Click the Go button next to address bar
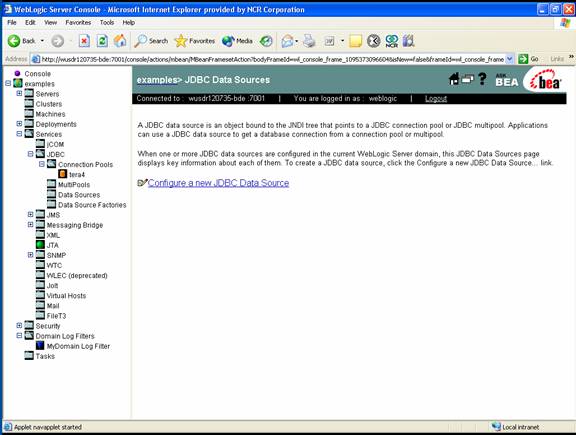Image resolution: width=576 pixels, height=435 pixels. pyautogui.click(x=529, y=59)
